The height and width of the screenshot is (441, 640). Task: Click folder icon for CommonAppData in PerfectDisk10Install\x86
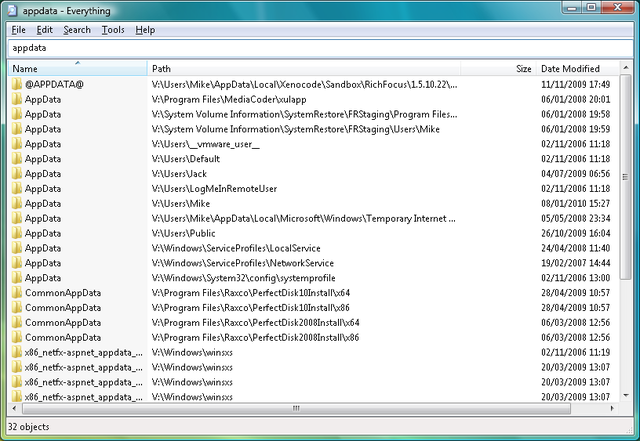pyautogui.click(x=17, y=307)
